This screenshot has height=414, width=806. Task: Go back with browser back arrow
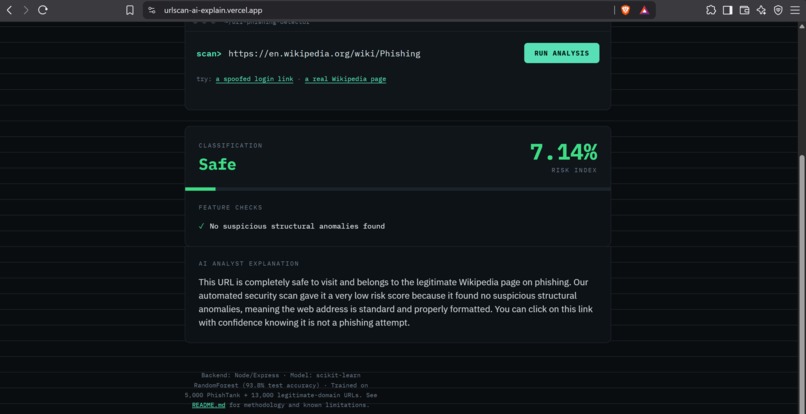coord(9,10)
